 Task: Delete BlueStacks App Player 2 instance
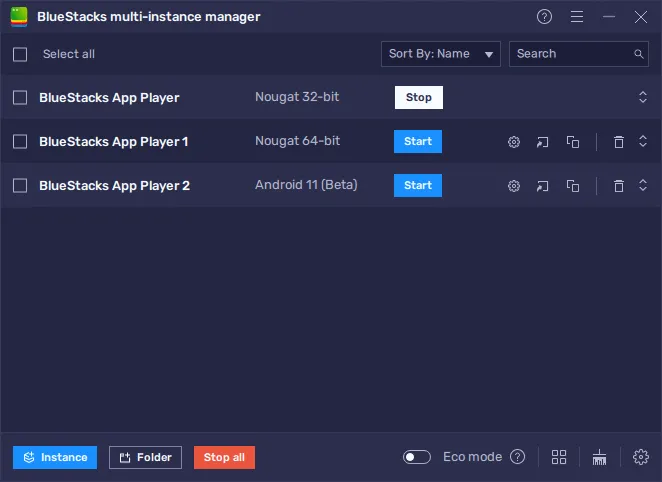coord(618,186)
